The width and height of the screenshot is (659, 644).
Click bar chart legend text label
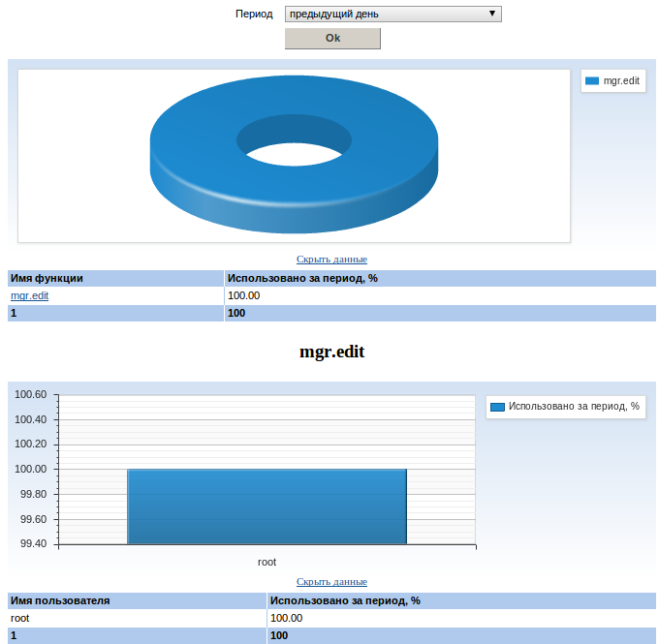574,407
